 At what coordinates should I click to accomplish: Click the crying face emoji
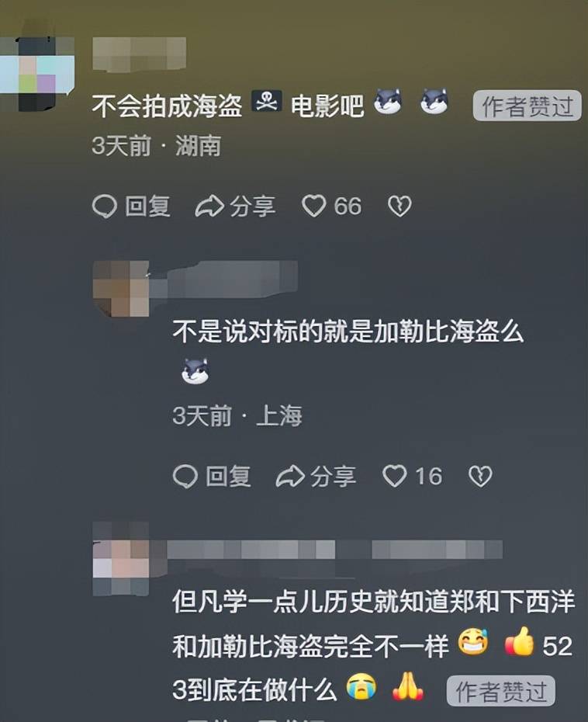361,687
